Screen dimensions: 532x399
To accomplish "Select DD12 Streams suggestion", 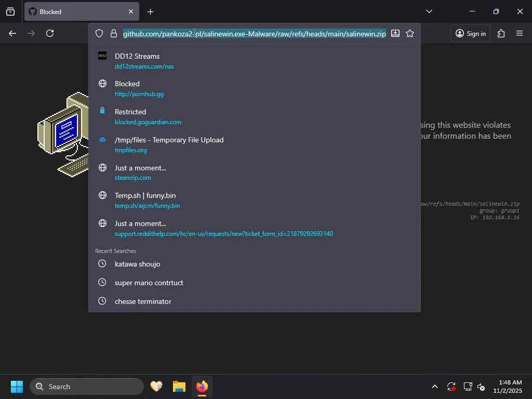I will pos(255,61).
